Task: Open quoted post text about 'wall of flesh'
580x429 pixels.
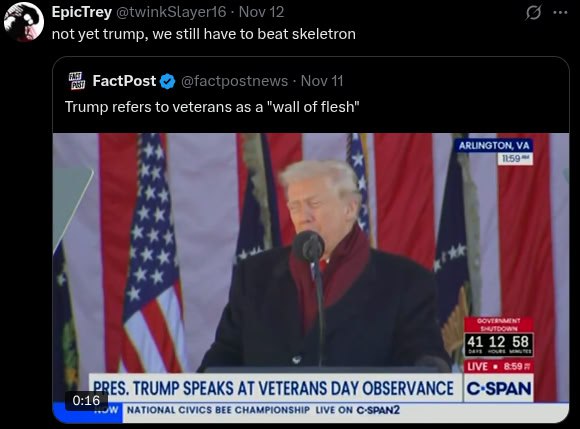Action: click(x=212, y=107)
